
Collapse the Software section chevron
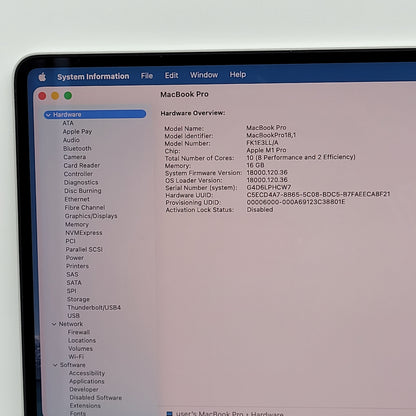pyautogui.click(x=55, y=365)
